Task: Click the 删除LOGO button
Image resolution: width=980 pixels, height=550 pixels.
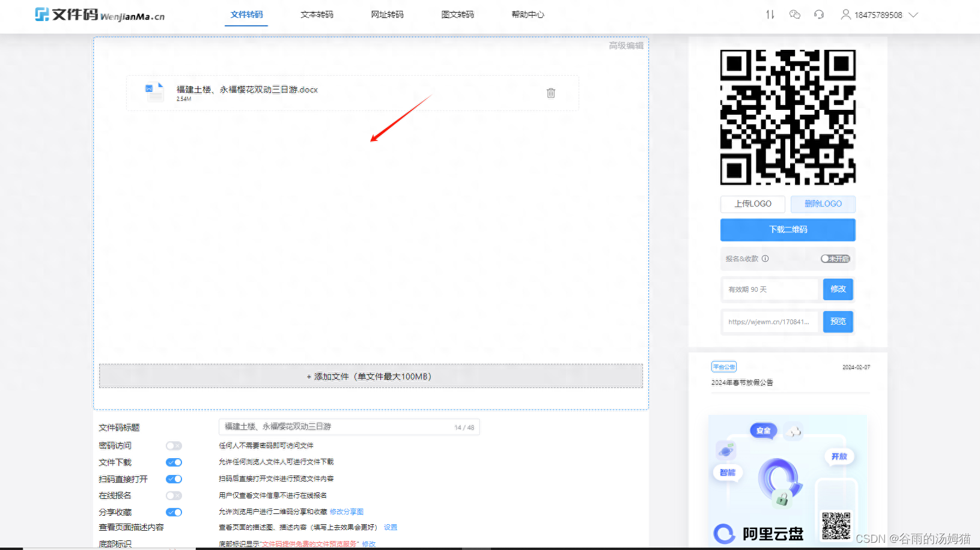Action: click(x=823, y=204)
